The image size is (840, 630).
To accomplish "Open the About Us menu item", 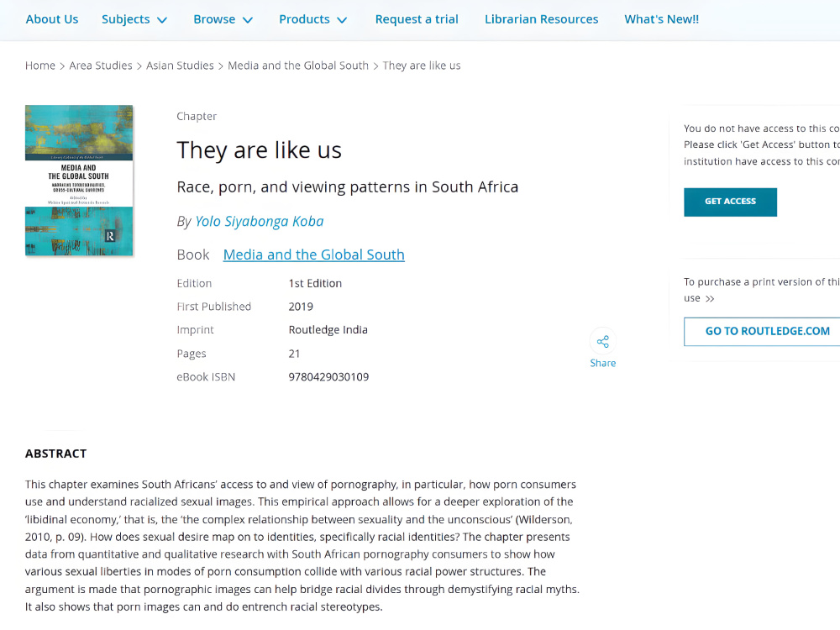I will [52, 19].
